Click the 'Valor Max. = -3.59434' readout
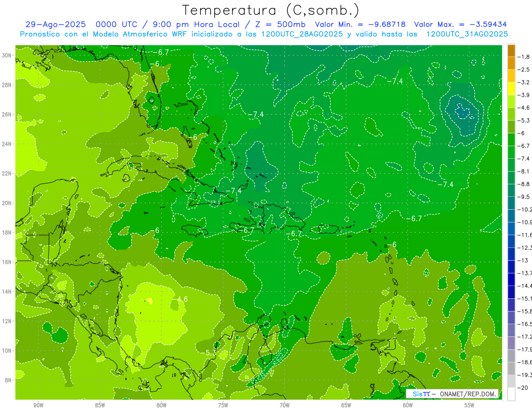532x411 pixels. (461, 25)
